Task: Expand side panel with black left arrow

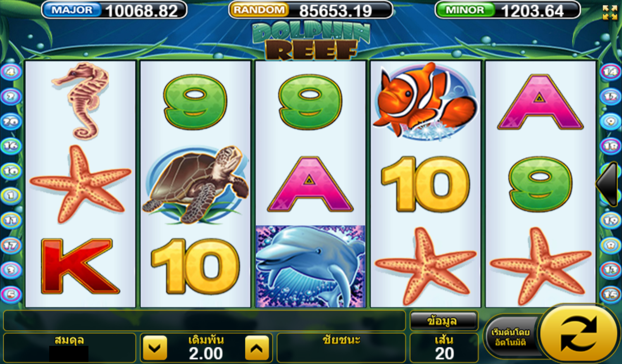Action: (x=607, y=183)
